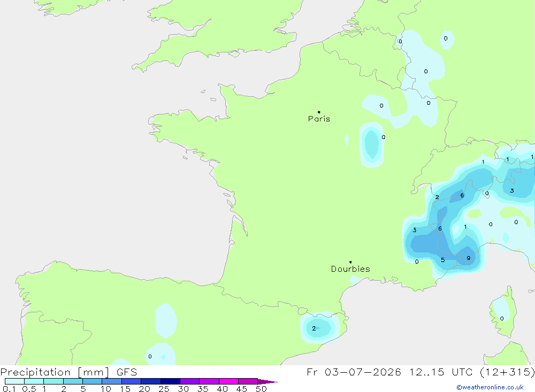The width and height of the screenshot is (535, 392).
Task: Click the Paris city label
Action: (319, 119)
